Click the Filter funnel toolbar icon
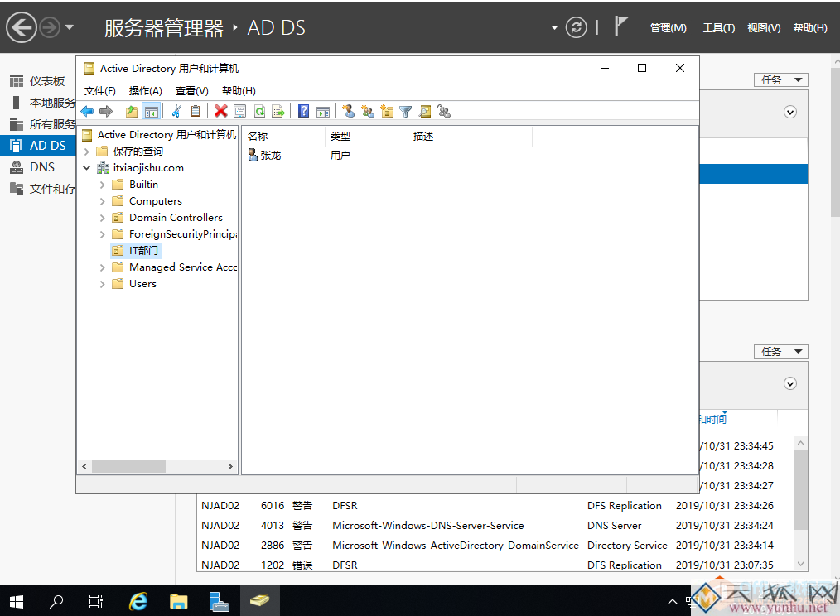The height and width of the screenshot is (616, 840). pos(405,112)
